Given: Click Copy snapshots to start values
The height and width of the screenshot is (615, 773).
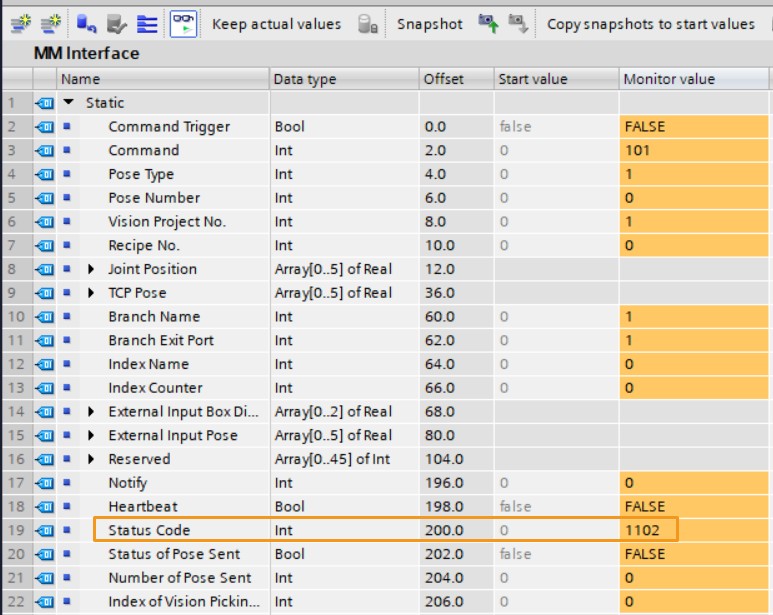Looking at the screenshot, I should point(650,24).
